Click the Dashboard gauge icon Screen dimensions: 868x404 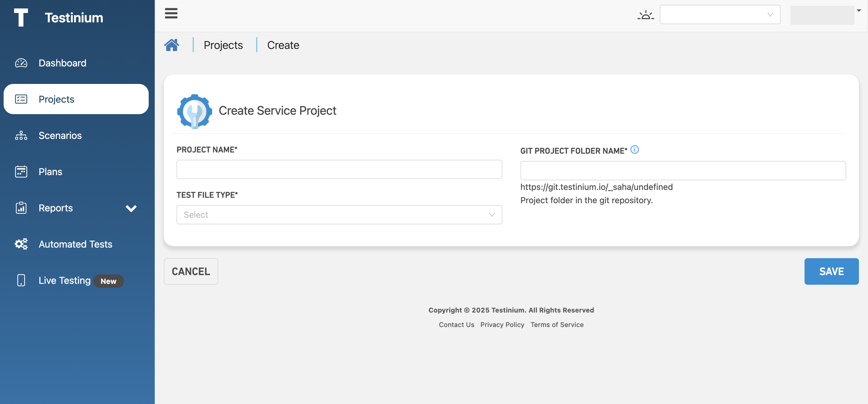(21, 63)
